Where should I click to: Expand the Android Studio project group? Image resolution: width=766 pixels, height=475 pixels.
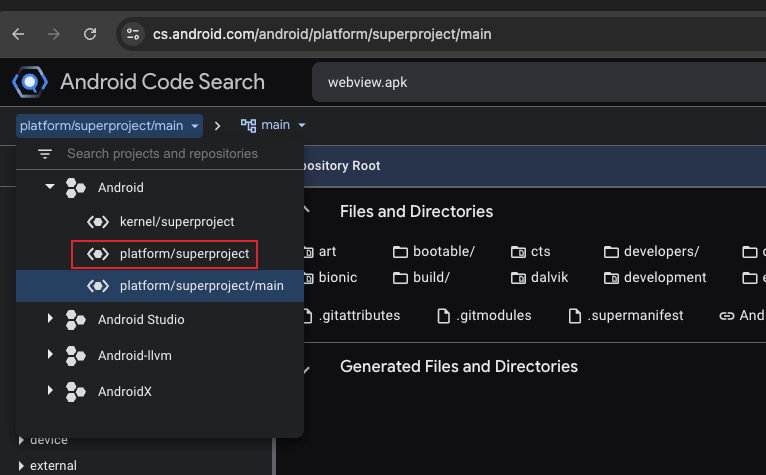point(50,319)
